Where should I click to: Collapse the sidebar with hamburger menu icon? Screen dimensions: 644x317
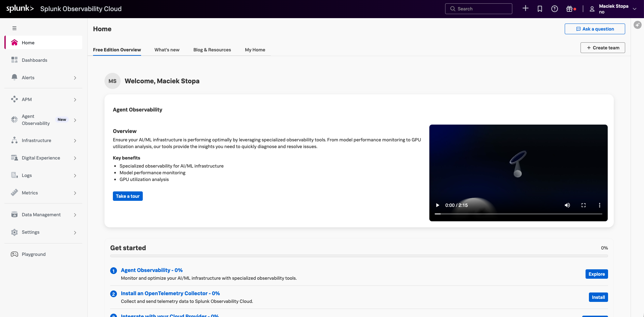[x=14, y=28]
